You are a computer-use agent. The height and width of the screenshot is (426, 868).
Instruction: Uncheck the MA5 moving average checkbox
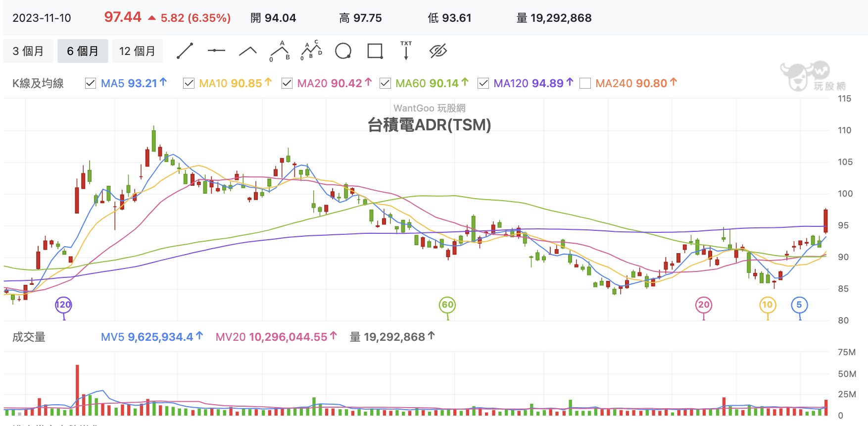[x=91, y=83]
